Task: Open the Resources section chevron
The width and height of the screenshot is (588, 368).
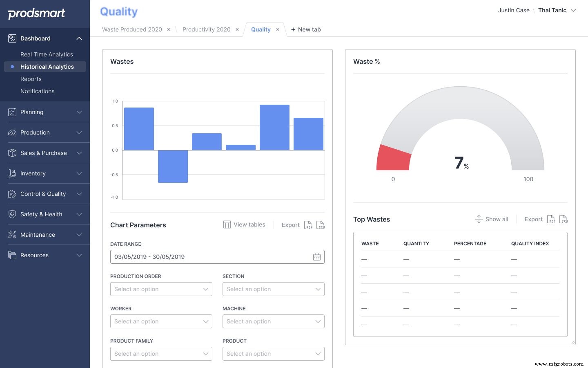Action: (x=79, y=255)
